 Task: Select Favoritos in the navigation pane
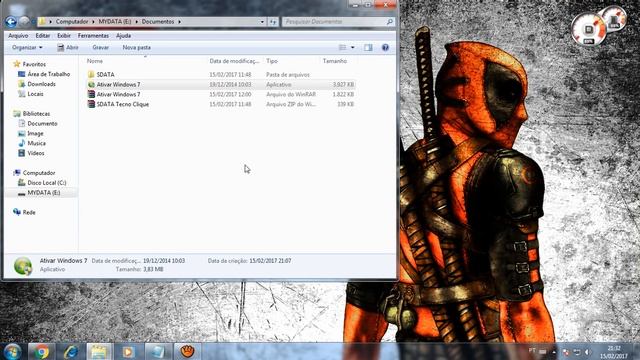coord(34,64)
